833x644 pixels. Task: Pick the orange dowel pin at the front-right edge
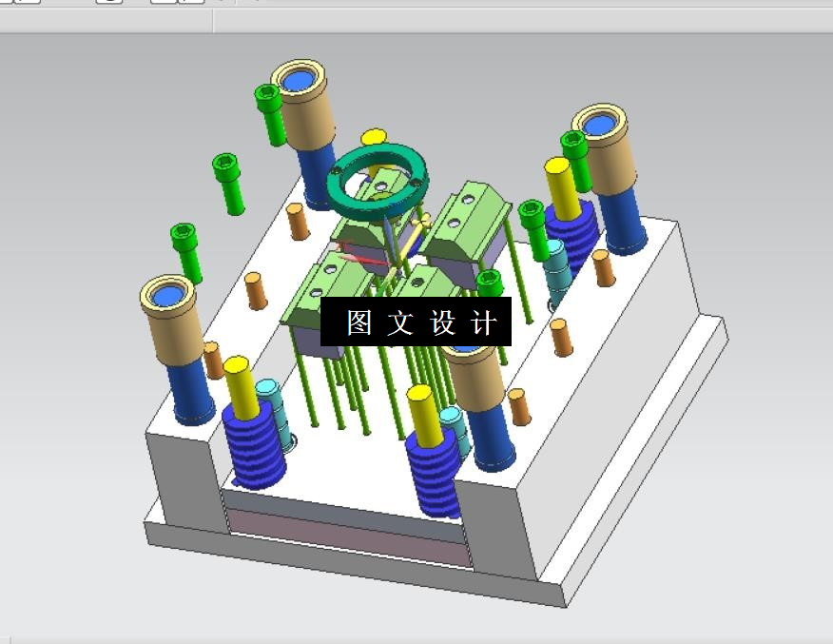click(x=518, y=407)
